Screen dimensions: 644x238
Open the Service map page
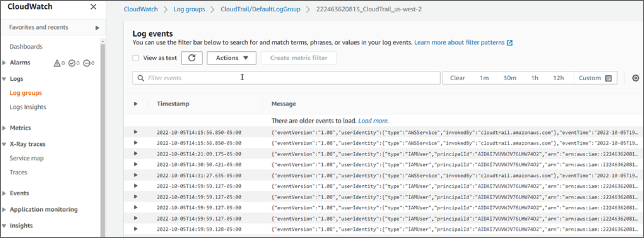coord(27,158)
